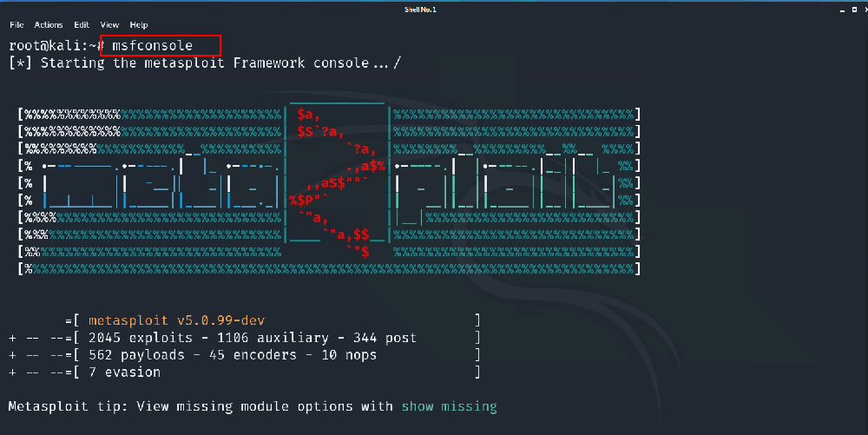Open the Help menu
Image resolution: width=868 pixels, height=435 pixels.
139,25
